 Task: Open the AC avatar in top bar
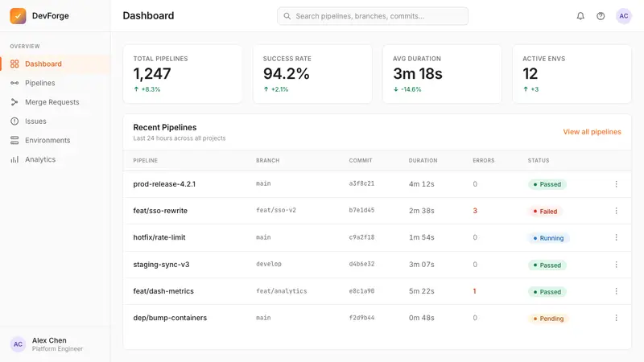click(x=623, y=16)
